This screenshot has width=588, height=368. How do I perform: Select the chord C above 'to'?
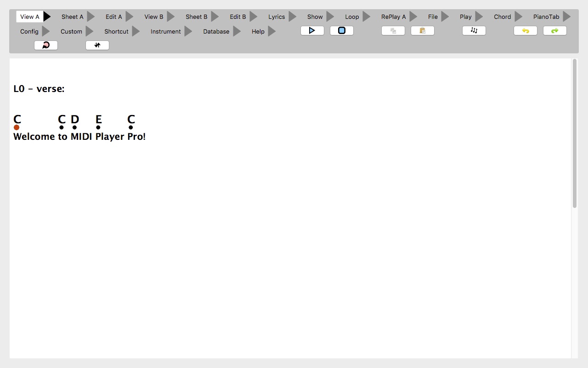coord(62,119)
